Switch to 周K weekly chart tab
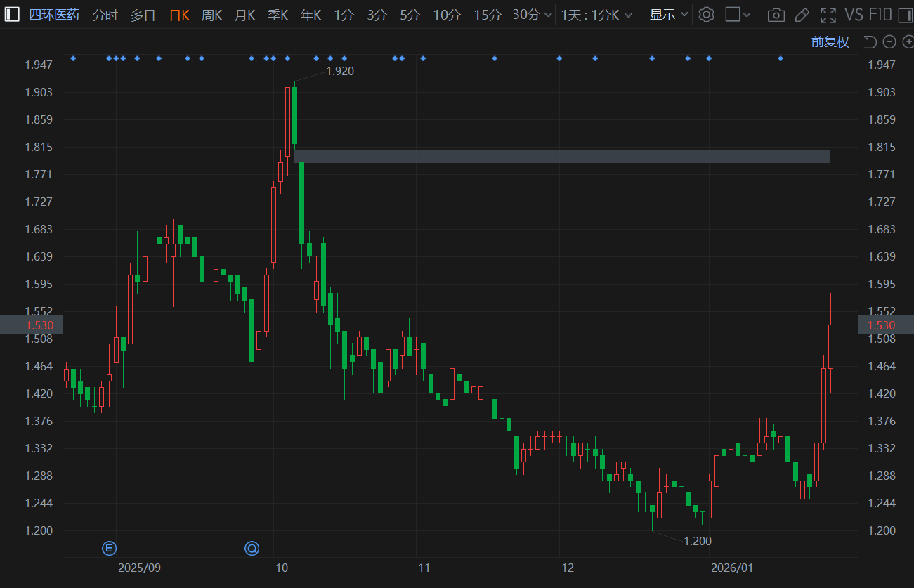Screen dimensions: 914x588 click(211, 15)
